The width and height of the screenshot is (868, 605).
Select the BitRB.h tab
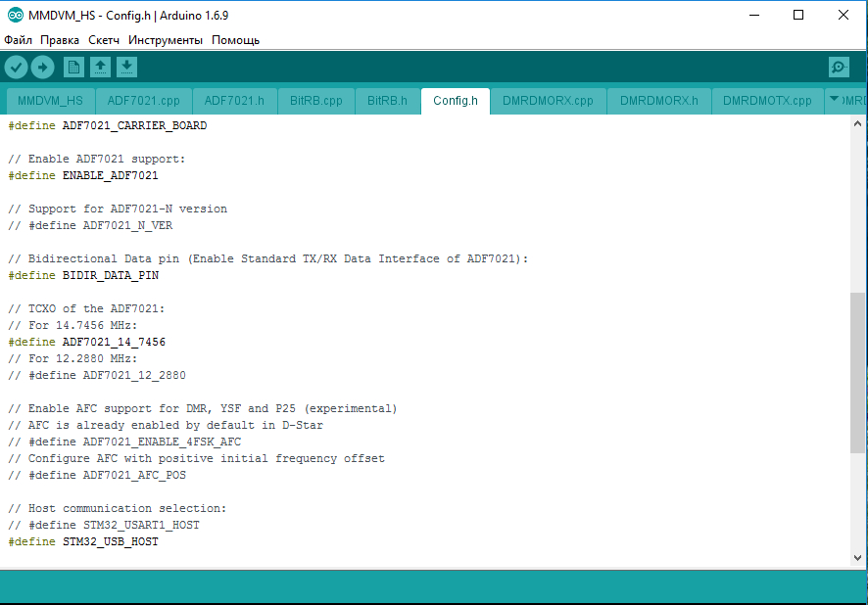pyautogui.click(x=387, y=101)
